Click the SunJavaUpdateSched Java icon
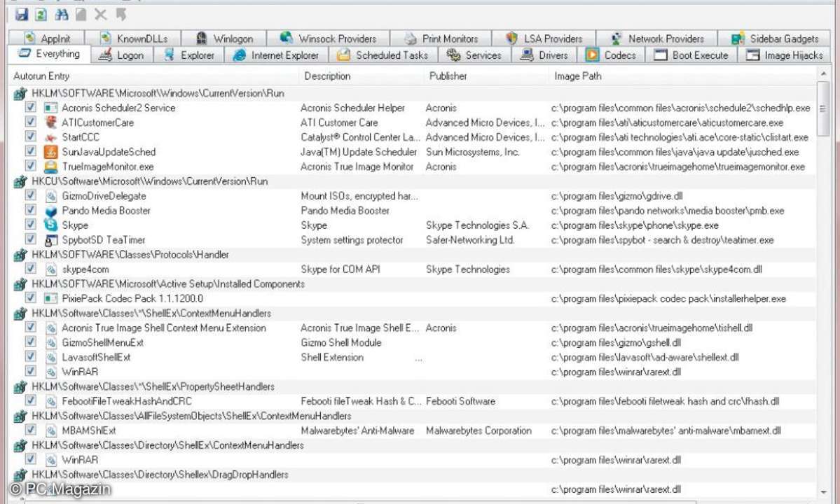The height and width of the screenshot is (504, 840). (51, 152)
